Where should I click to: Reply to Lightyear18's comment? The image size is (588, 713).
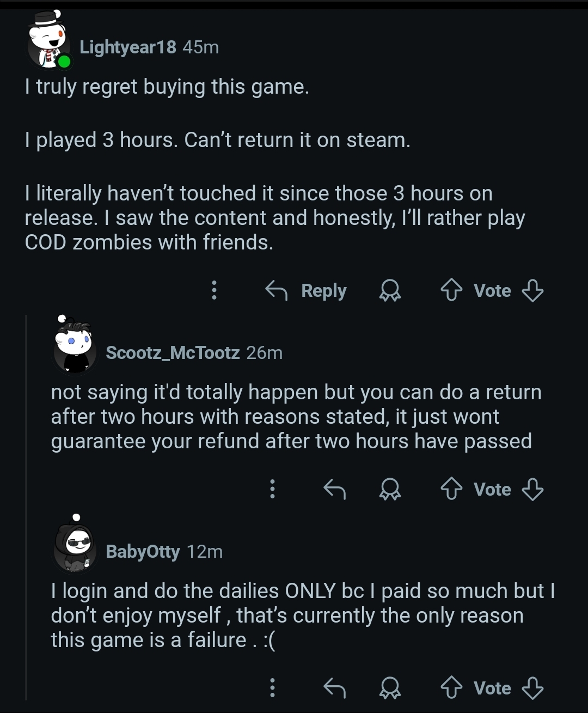click(307, 290)
